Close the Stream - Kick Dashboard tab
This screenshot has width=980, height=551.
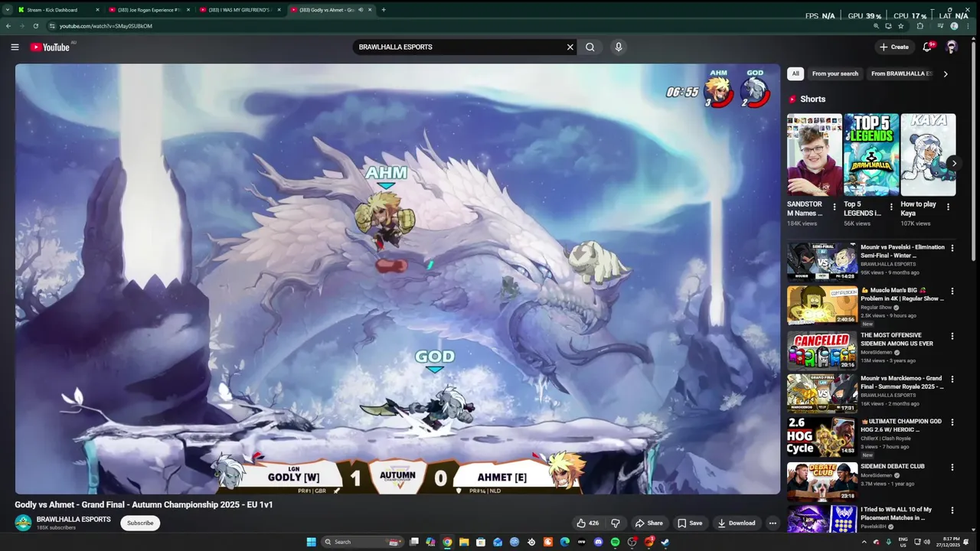(x=97, y=10)
